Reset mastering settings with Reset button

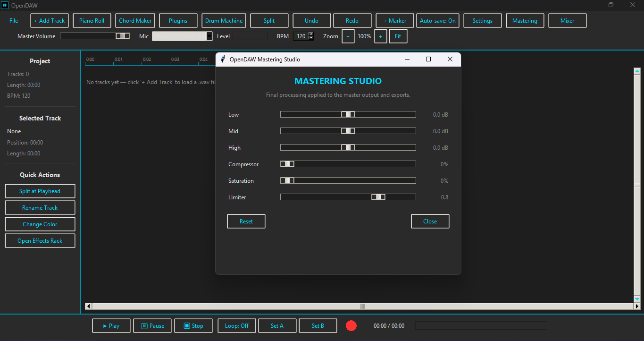coord(246,222)
